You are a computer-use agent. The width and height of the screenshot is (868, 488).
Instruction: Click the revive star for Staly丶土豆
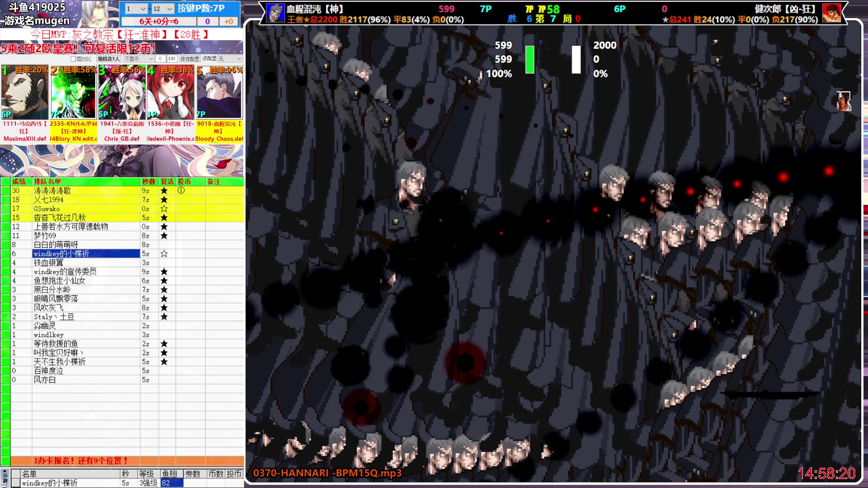click(x=164, y=317)
